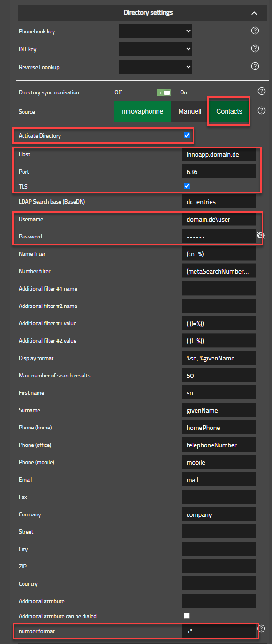Uncheck the Activate Directory checkbox

coord(187,136)
